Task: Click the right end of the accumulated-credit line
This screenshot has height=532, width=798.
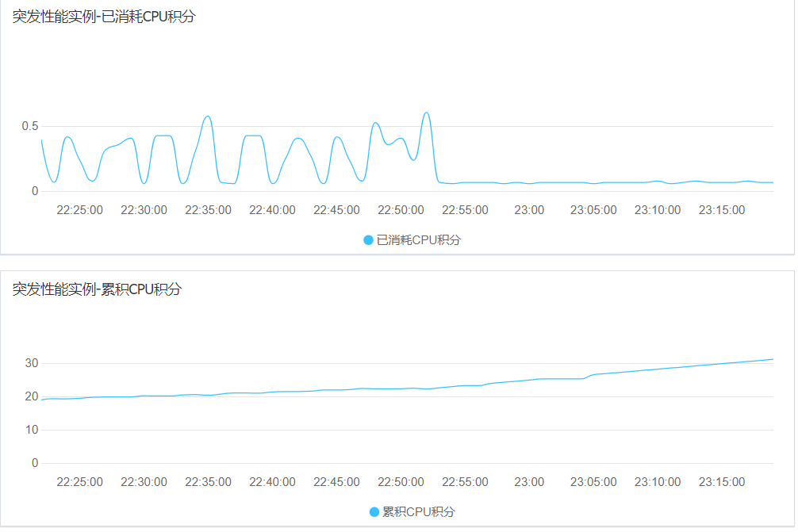Action: [772, 359]
